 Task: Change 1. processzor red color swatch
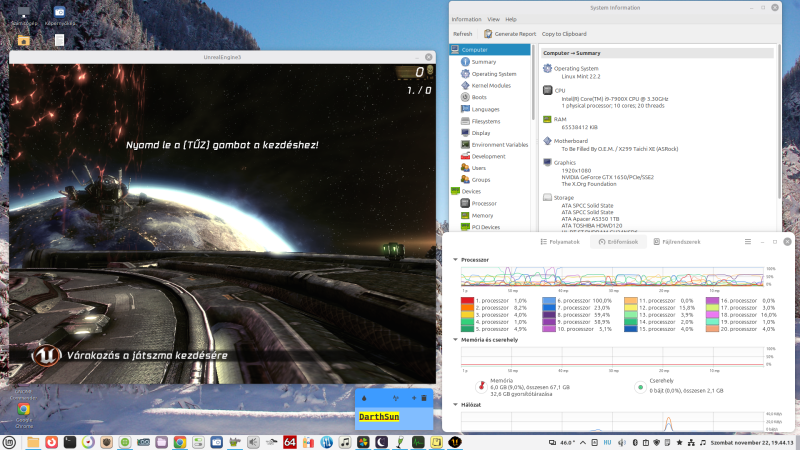(x=467, y=301)
